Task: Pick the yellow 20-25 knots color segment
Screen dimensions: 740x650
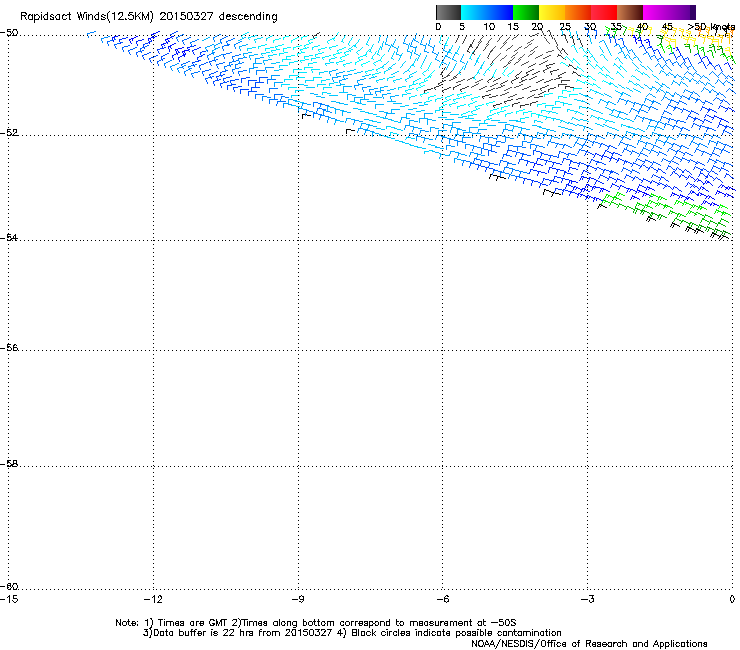Action: point(552,12)
